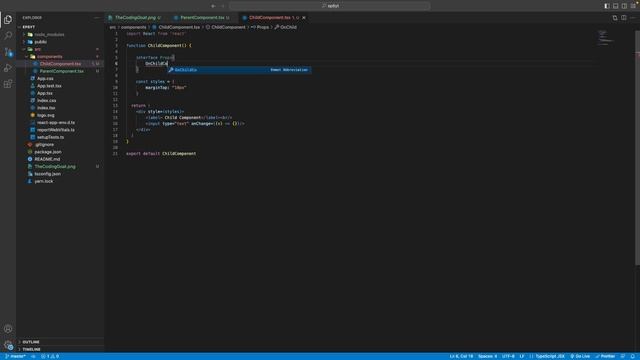This screenshot has width=640, height=360.
Task: Click 'Spaces: 4' indentation setting
Action: coord(487,356)
